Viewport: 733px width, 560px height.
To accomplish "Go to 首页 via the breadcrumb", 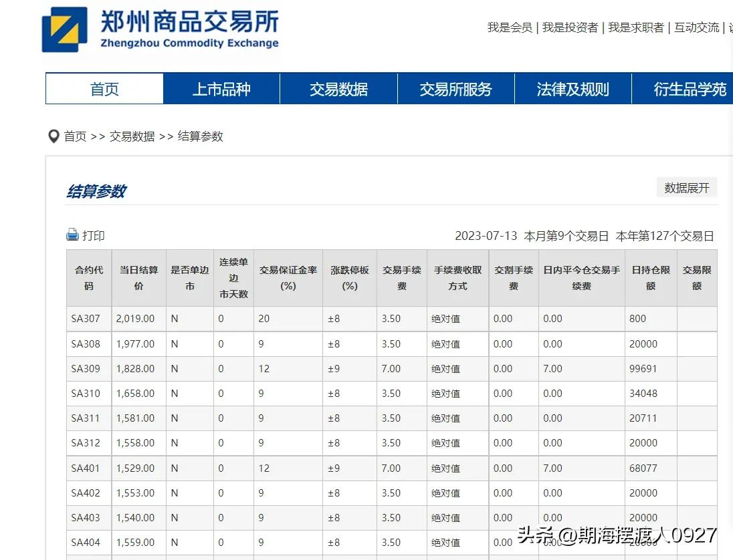I will tap(76, 136).
